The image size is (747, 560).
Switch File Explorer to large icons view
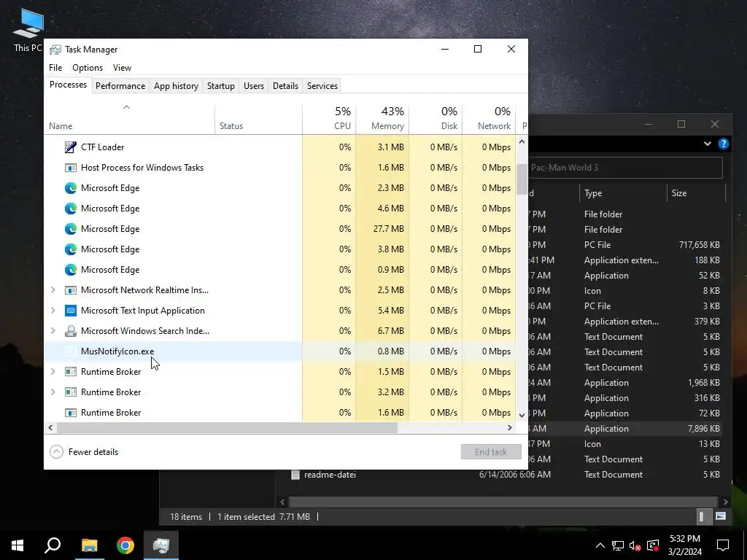click(721, 517)
